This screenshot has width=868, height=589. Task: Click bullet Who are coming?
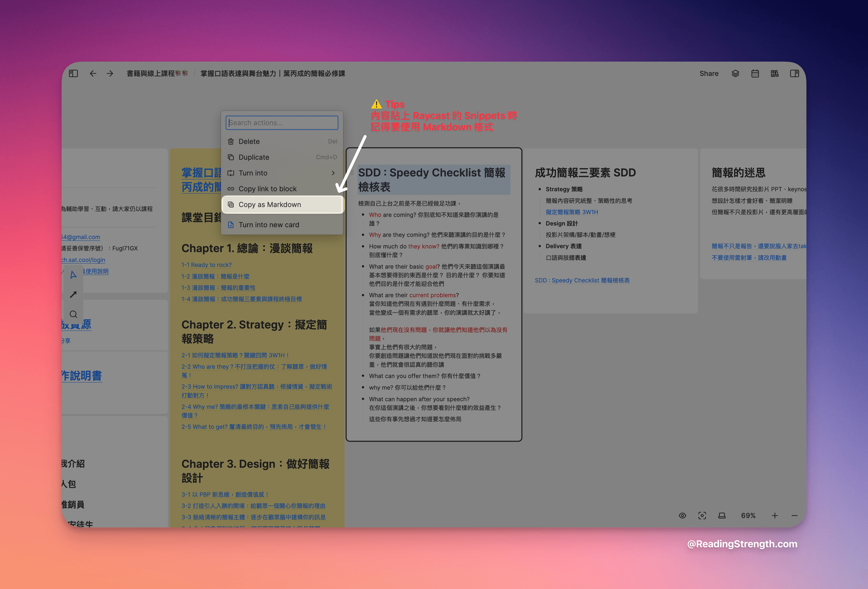(x=434, y=219)
